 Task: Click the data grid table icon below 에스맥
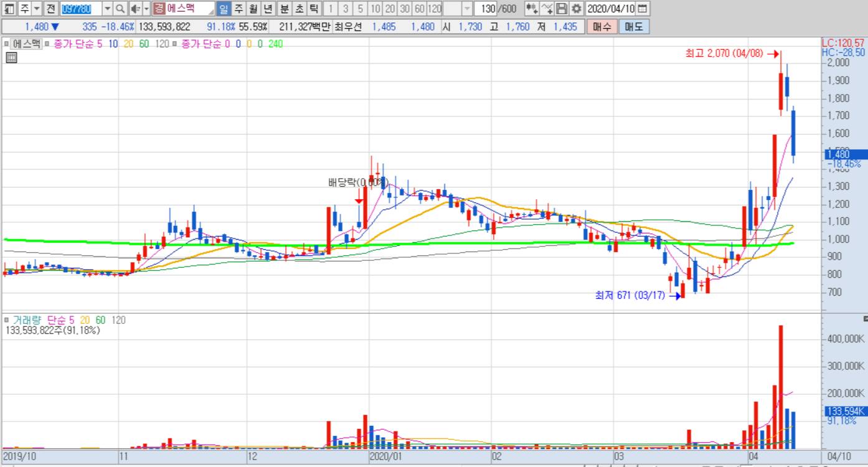click(x=11, y=58)
